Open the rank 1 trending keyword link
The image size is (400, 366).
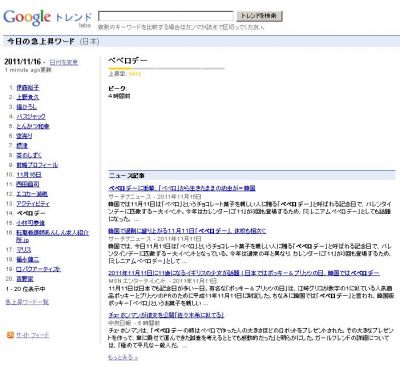pyautogui.click(x=28, y=88)
